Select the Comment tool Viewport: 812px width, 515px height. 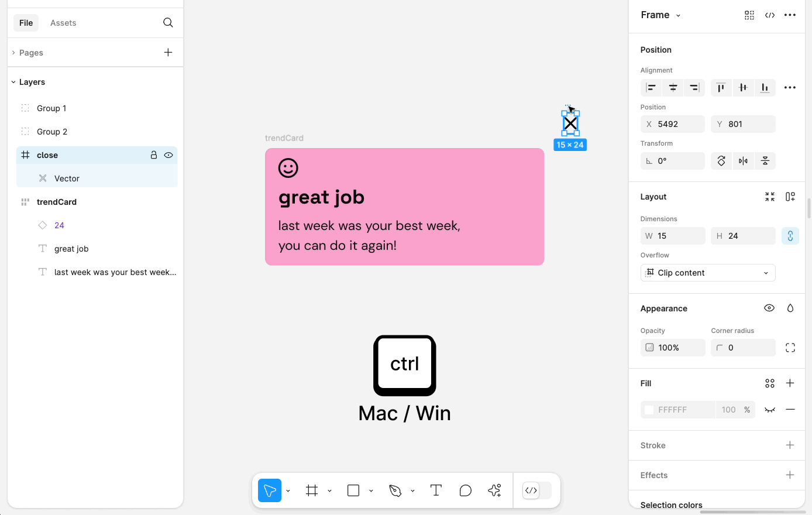pyautogui.click(x=466, y=490)
